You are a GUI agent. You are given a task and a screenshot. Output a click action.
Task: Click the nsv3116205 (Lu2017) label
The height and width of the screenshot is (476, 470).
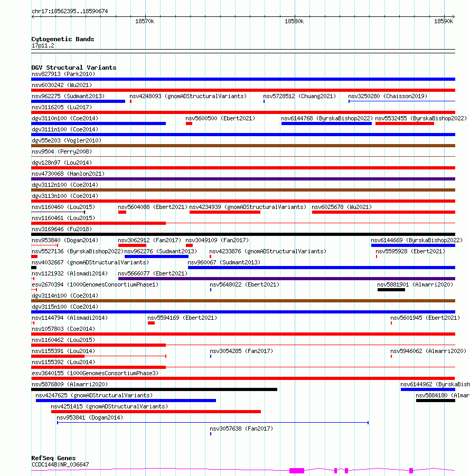pyautogui.click(x=62, y=107)
